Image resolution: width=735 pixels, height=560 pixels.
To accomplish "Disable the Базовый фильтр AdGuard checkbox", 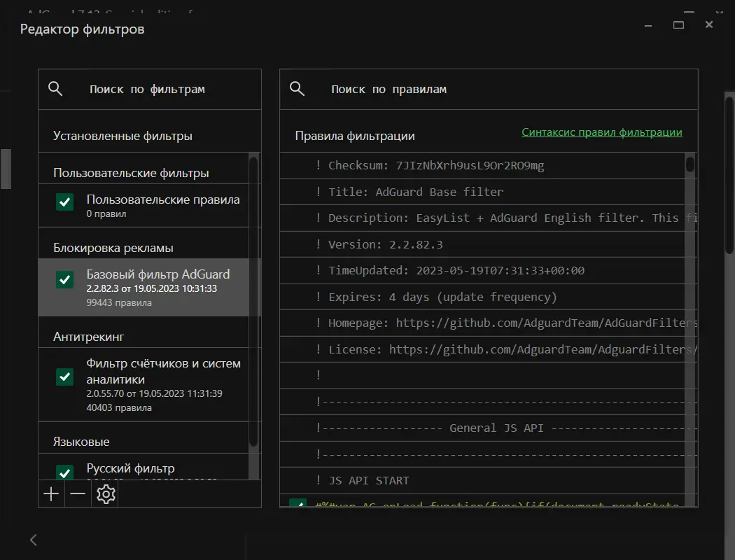I will click(65, 279).
